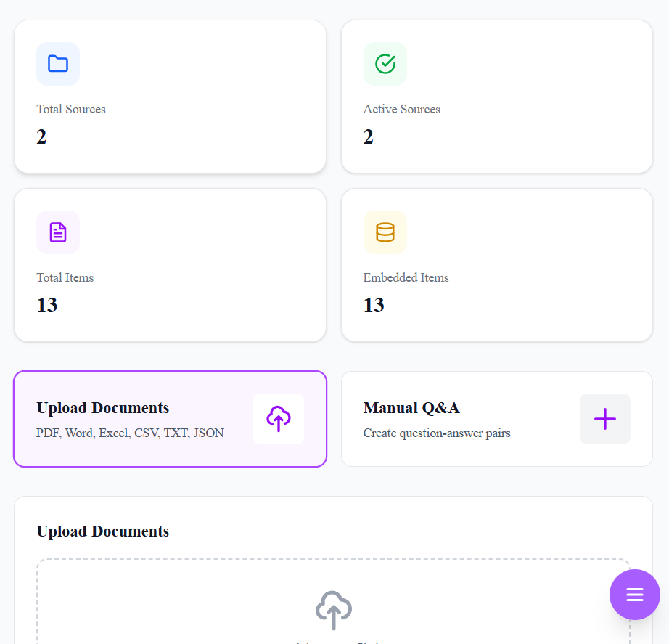This screenshot has width=669, height=644.
Task: Click the blue folder icon in Total Sources
Action: tap(58, 64)
